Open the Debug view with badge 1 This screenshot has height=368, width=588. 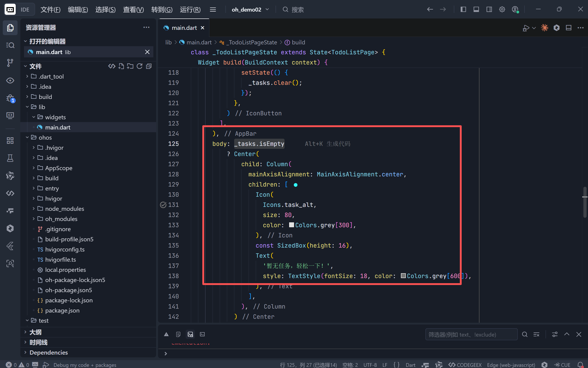click(10, 98)
